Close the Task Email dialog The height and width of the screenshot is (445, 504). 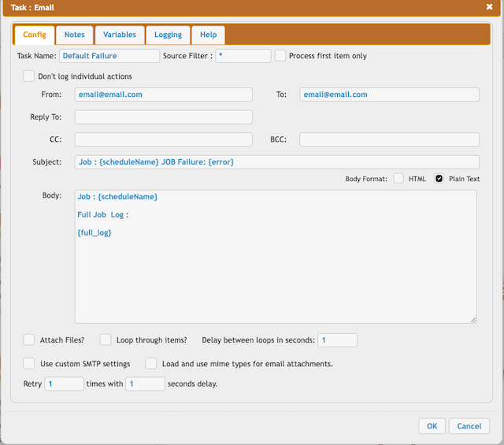tap(489, 7)
